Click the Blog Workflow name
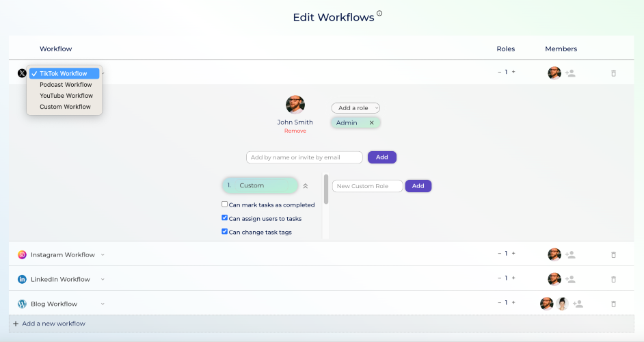Screen dimensions: 644x342 click(x=54, y=304)
